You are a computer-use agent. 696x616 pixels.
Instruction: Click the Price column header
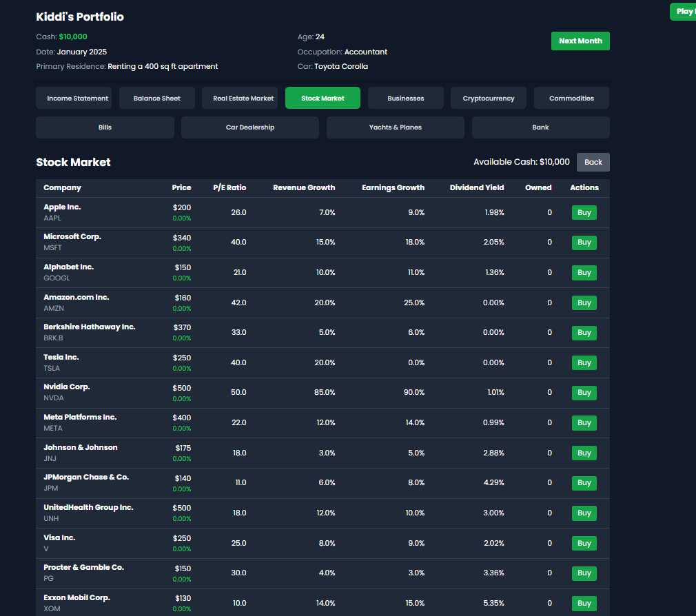181,187
